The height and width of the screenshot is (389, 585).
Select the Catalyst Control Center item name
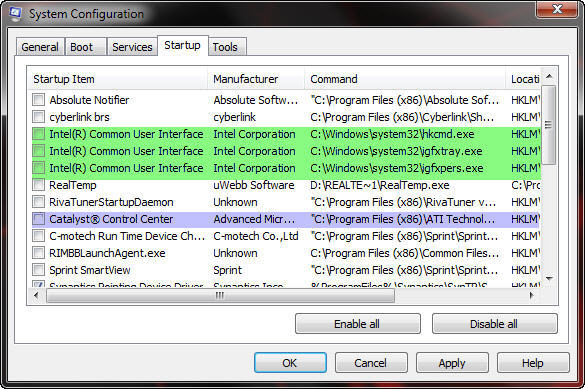tap(111, 219)
